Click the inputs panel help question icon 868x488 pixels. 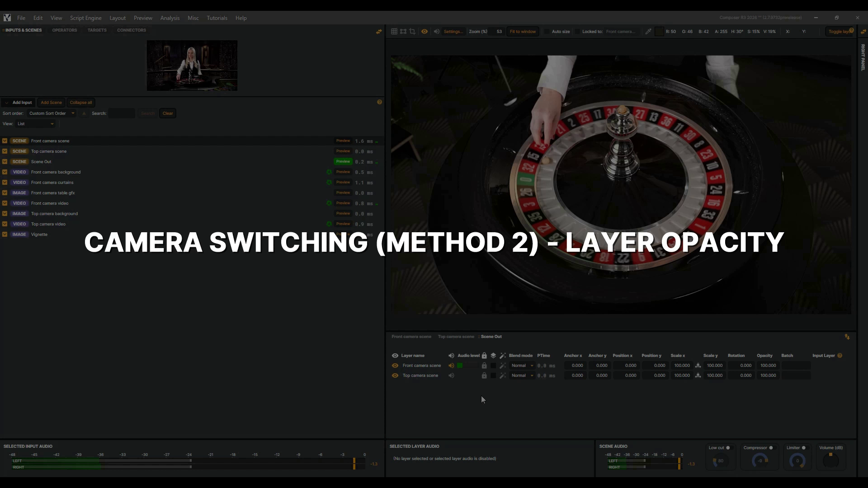[x=380, y=102]
